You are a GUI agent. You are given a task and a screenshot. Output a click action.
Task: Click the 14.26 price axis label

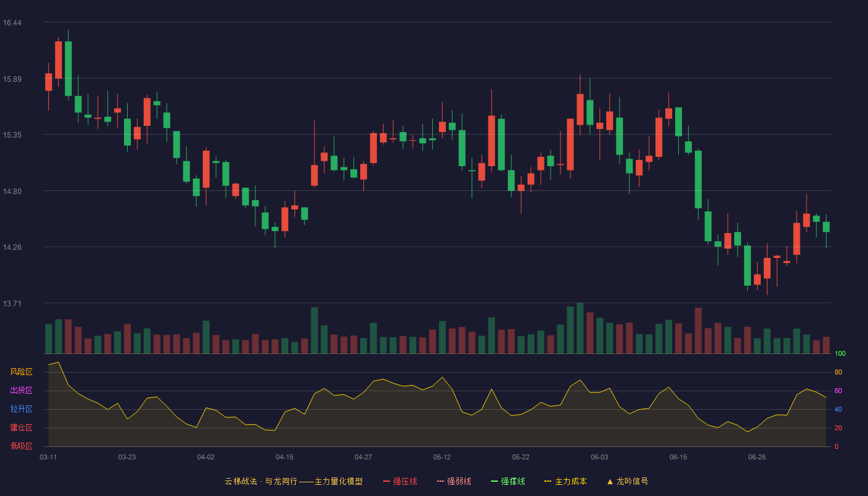(12, 247)
